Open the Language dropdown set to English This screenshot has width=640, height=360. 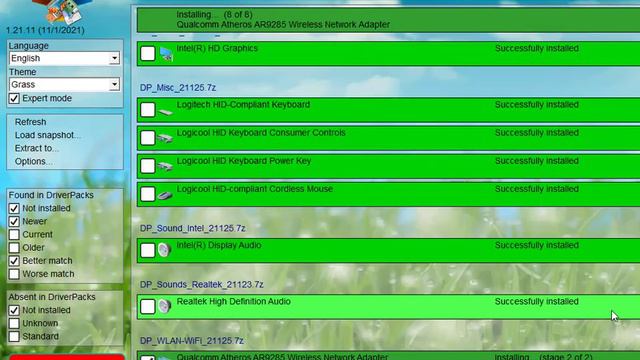[64, 58]
